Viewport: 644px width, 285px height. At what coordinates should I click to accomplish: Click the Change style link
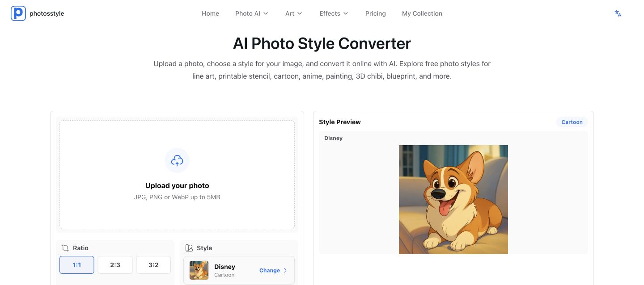[270, 270]
